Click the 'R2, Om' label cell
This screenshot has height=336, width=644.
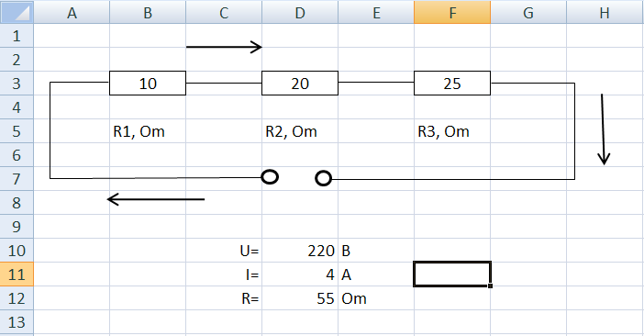point(300,131)
